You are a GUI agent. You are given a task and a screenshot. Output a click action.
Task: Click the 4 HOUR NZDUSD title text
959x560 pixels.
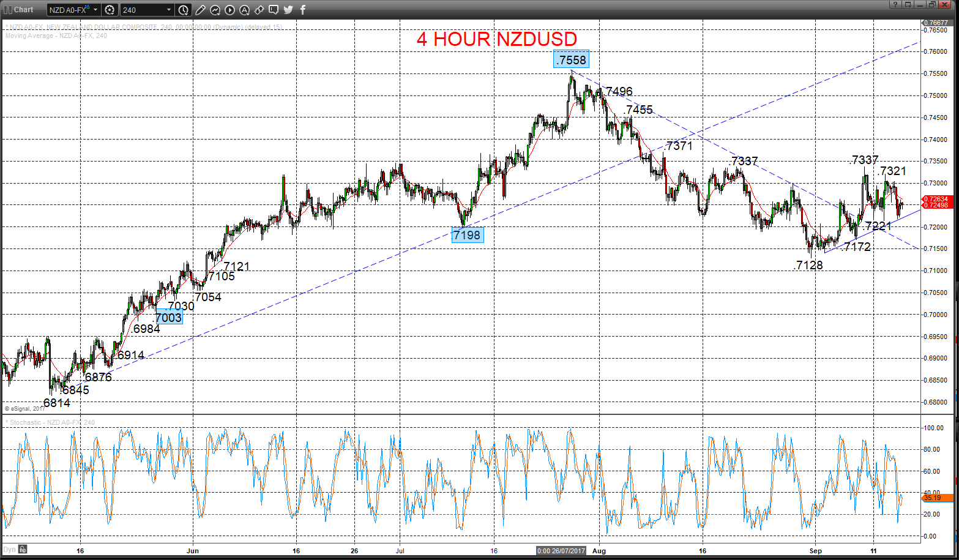click(497, 39)
